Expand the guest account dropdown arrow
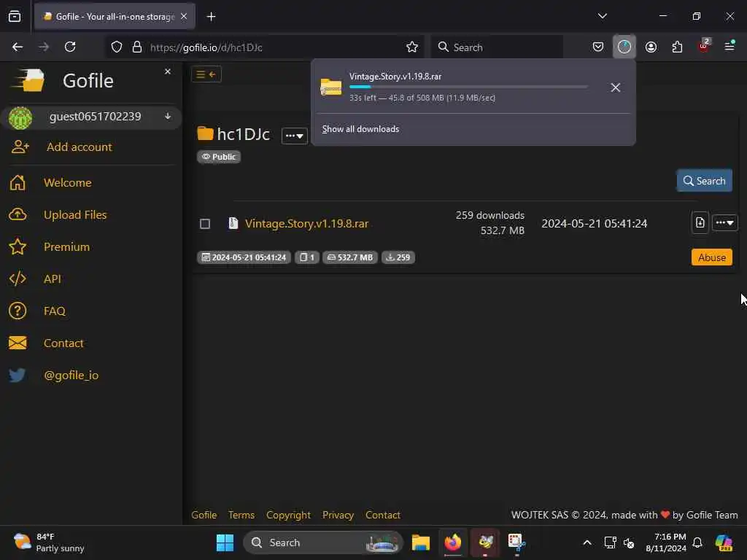 pos(168,116)
